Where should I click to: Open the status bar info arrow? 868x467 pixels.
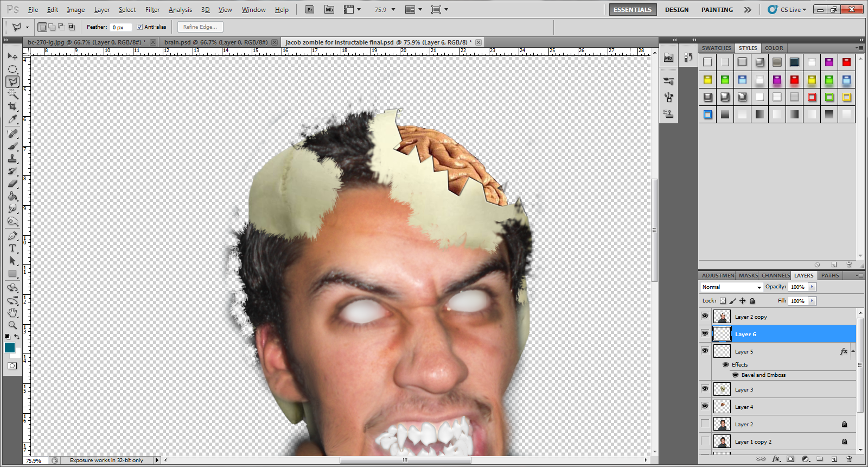pyautogui.click(x=157, y=460)
